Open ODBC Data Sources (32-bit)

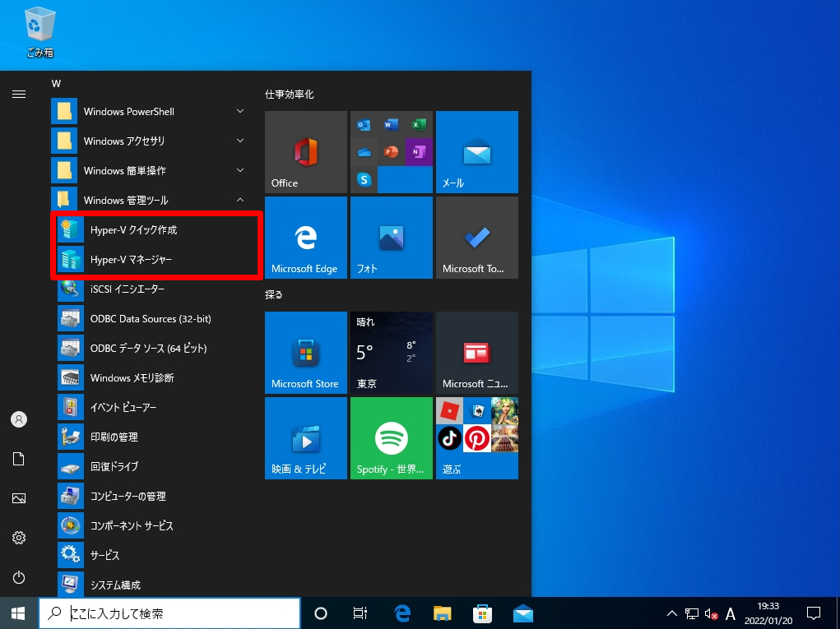coord(155,318)
